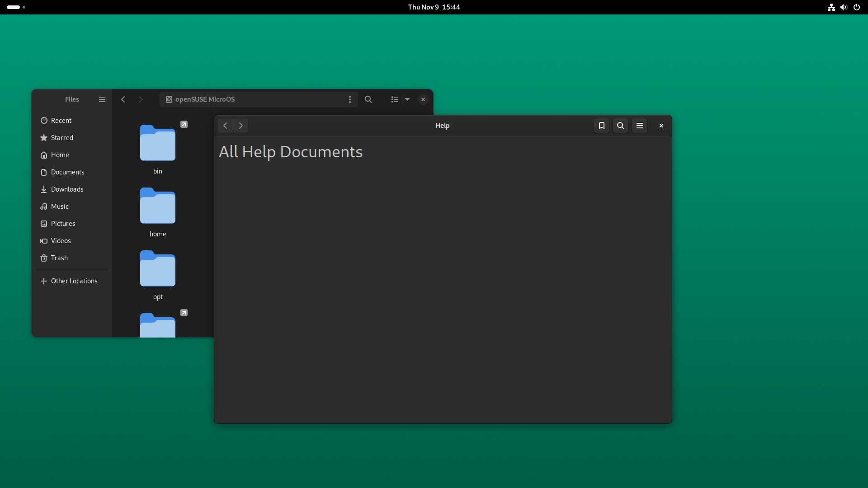Open search in the Help window

click(620, 126)
